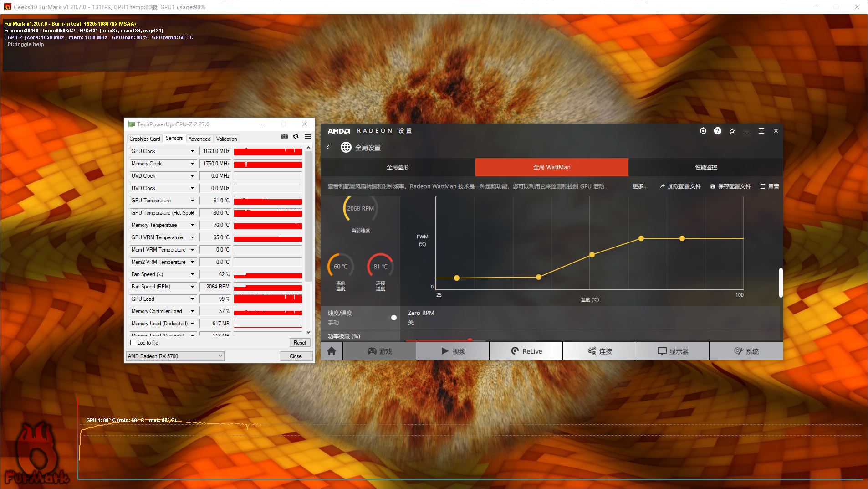
Task: Open the GPU-Z hamburger menu
Action: click(x=307, y=136)
